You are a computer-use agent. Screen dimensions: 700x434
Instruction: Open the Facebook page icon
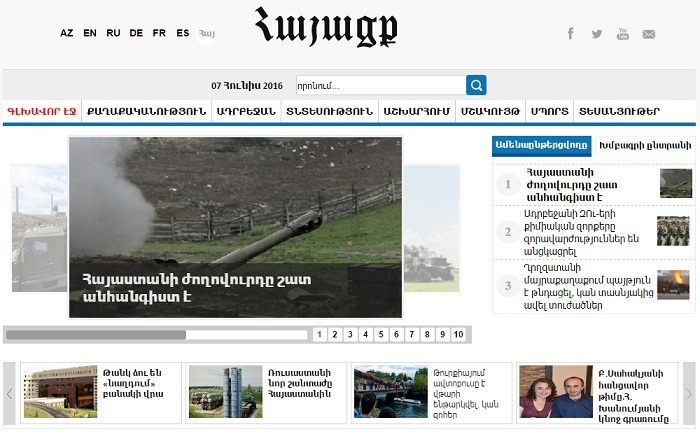pyautogui.click(x=571, y=33)
